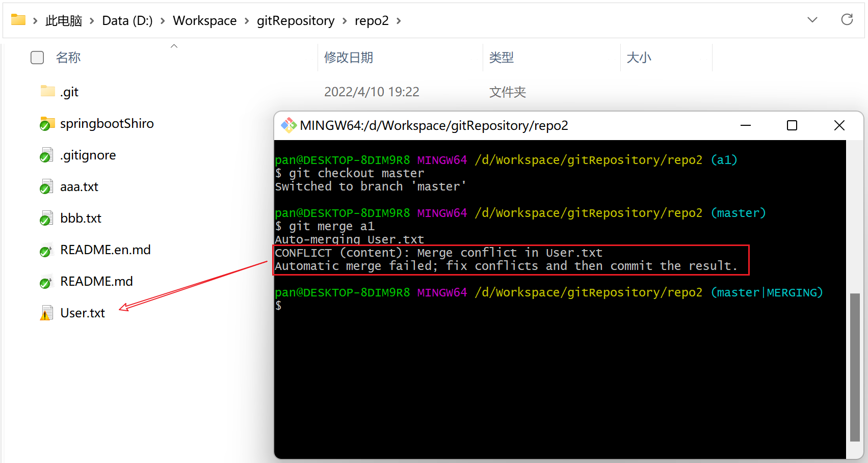Select the README.md file name

tap(96, 282)
